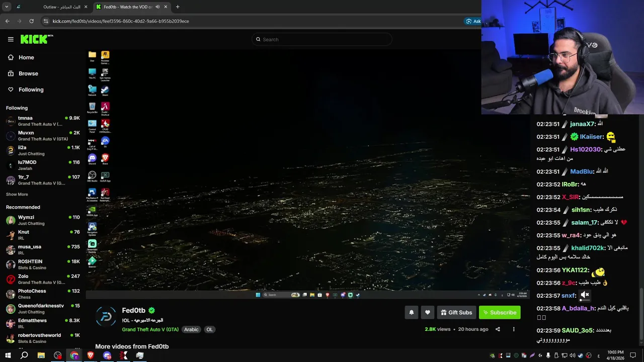Screen dimensions: 644x362
Task: Open Windows taskbar search
Action: [x=24, y=355]
